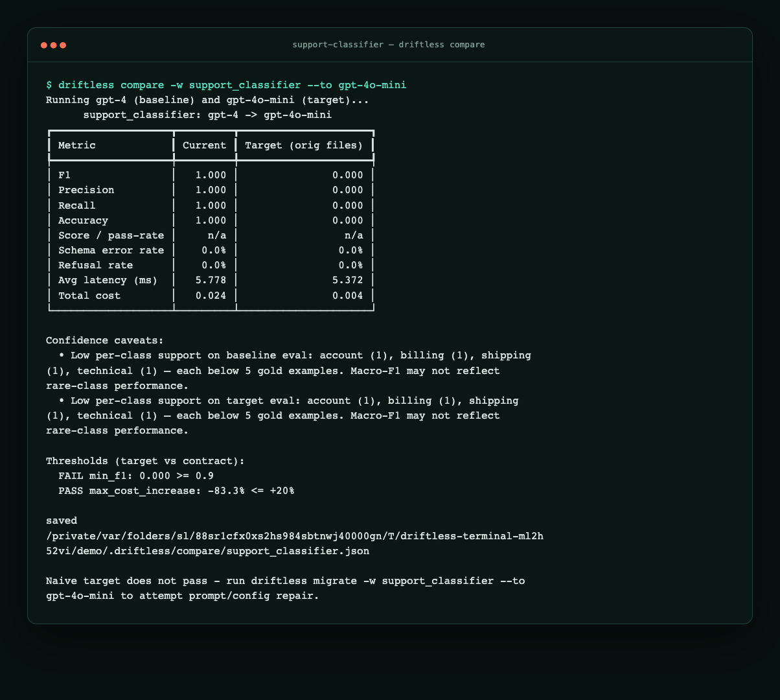Image resolution: width=780 pixels, height=700 pixels.
Task: Click the Schema error rate current 0.0%
Action: click(x=214, y=250)
